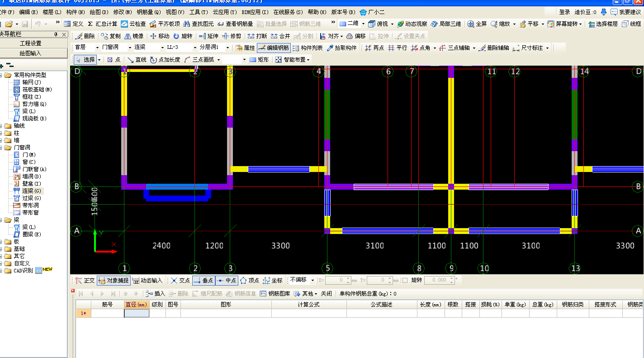The image size is (644, 358).
Task: Select the 直线 line drawing tool
Action: coord(137,59)
